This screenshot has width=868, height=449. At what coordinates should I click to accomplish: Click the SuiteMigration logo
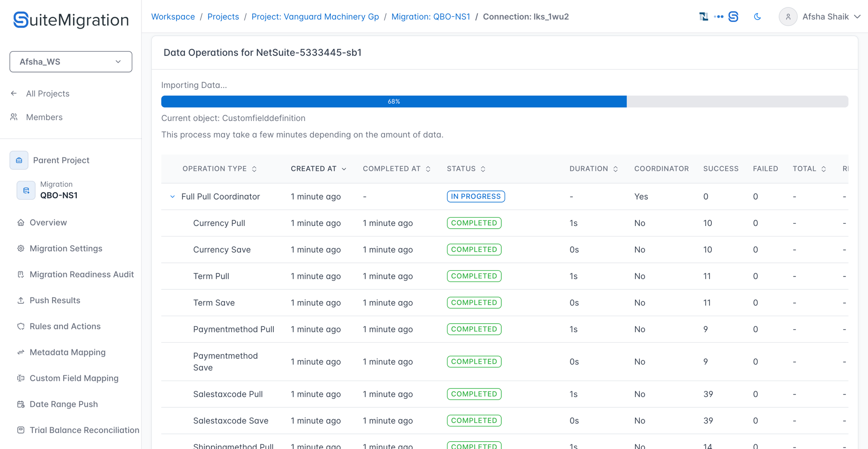(x=71, y=20)
